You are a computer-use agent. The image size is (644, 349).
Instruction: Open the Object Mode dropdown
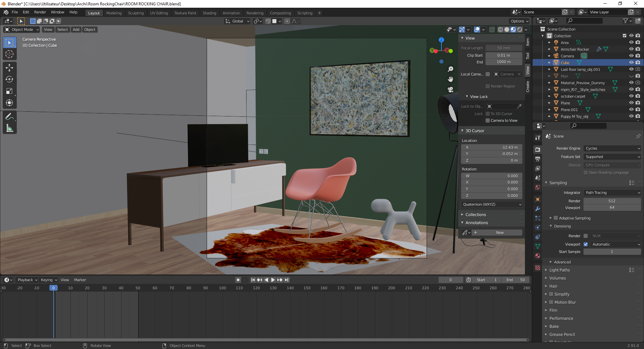click(x=22, y=30)
